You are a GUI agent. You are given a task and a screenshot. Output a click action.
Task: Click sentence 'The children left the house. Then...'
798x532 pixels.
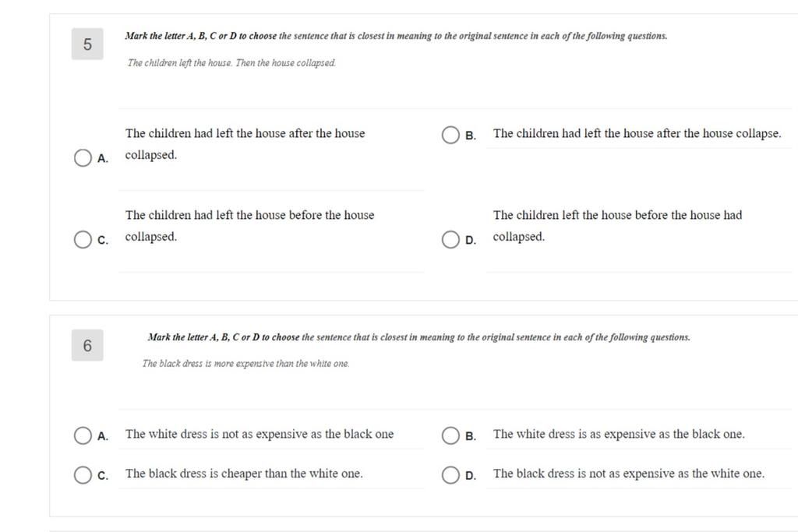[x=231, y=63]
